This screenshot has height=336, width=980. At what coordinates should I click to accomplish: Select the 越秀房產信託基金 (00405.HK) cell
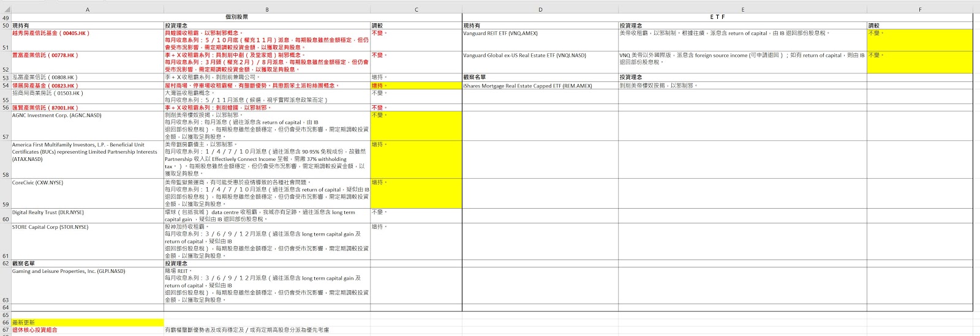(x=88, y=40)
